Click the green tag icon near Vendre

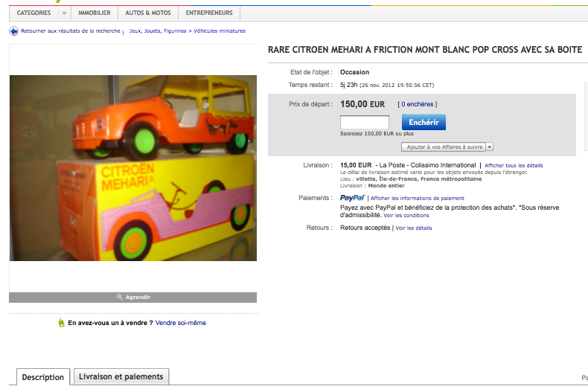(x=62, y=323)
